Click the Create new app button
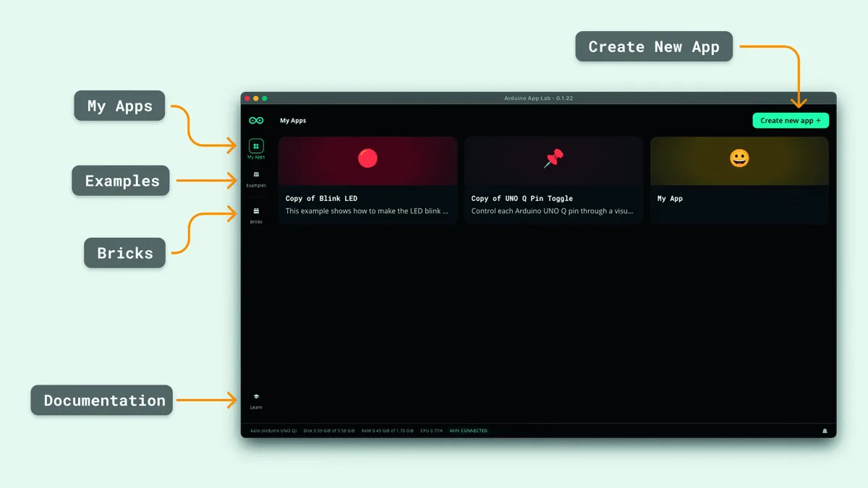 coord(791,121)
